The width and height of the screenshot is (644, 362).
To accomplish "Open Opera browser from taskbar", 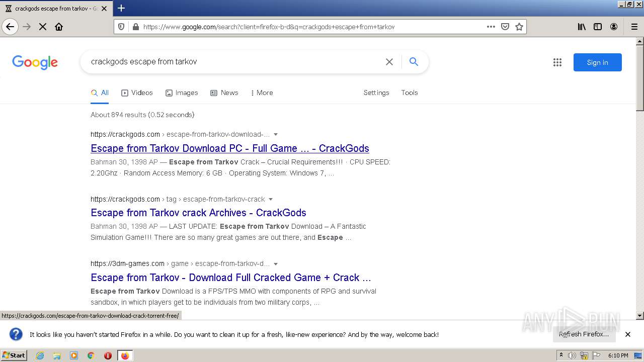I will click(x=108, y=355).
